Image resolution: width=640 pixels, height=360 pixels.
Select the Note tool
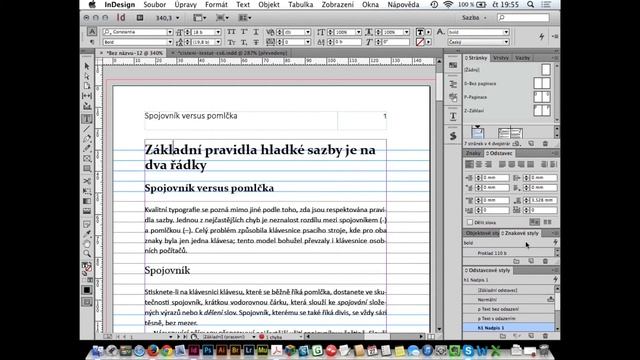(x=87, y=224)
